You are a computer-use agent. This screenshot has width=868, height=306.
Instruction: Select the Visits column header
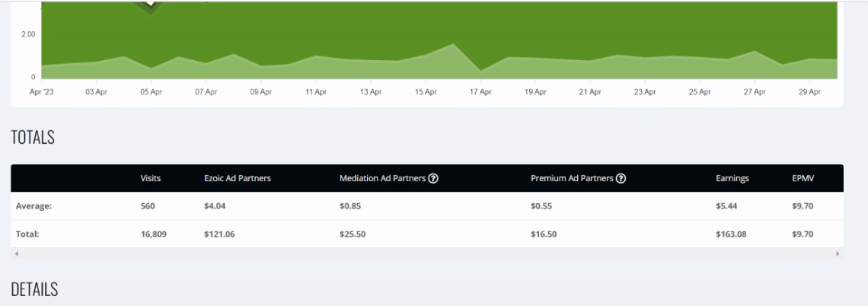click(151, 178)
